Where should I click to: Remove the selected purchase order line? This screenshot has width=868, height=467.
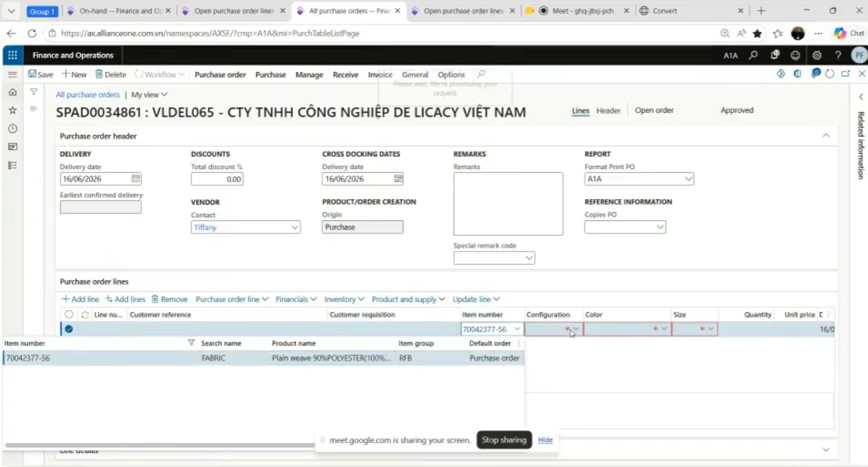170,299
